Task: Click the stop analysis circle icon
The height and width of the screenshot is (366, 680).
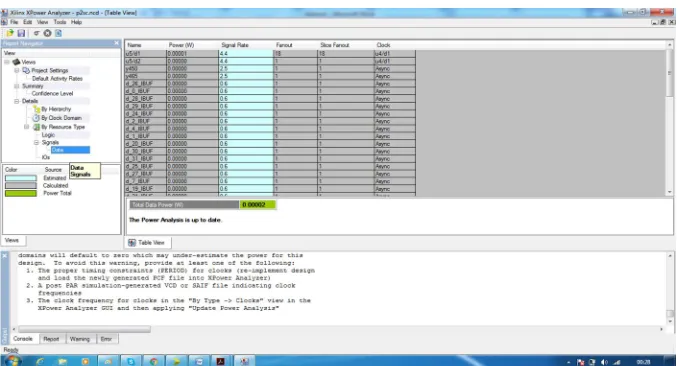Action: pos(47,33)
